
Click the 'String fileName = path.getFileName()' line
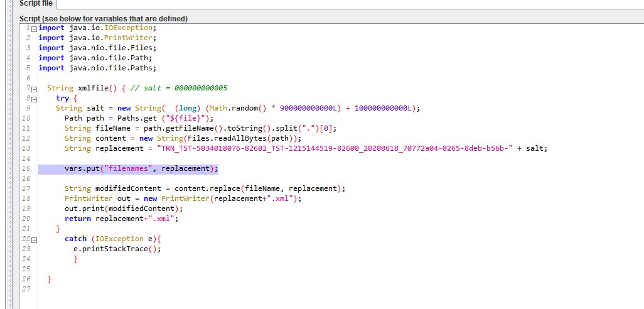click(x=201, y=128)
